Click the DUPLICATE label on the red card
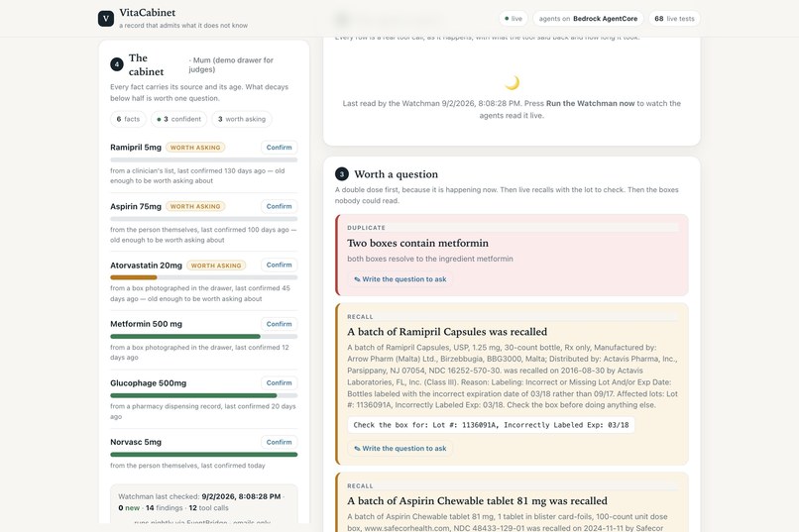This screenshot has width=799, height=532. [367, 228]
